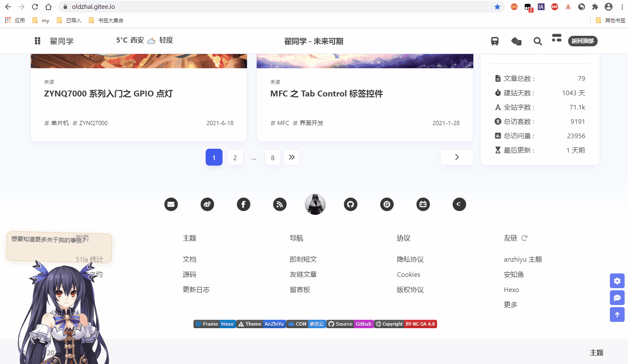The image size is (628, 364).
Task: Refresh friend links icon next to 友链
Action: click(x=524, y=238)
